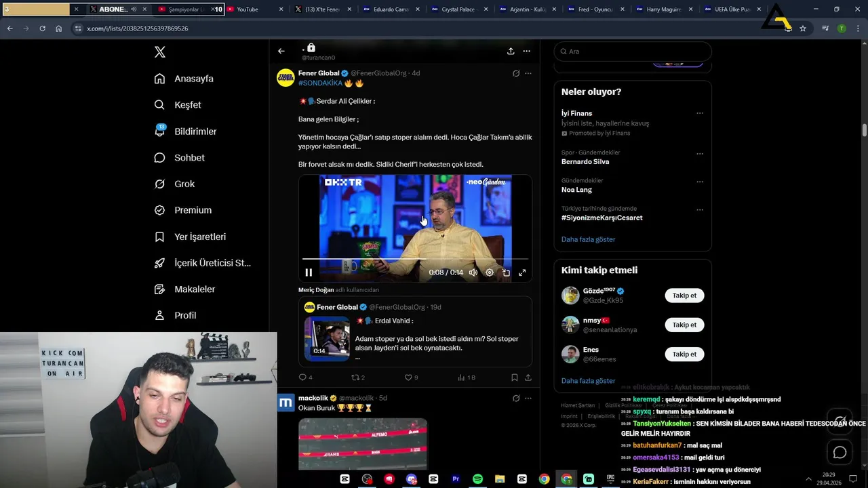
Task: Click Grok icon on mackolik post
Action: (x=516, y=399)
